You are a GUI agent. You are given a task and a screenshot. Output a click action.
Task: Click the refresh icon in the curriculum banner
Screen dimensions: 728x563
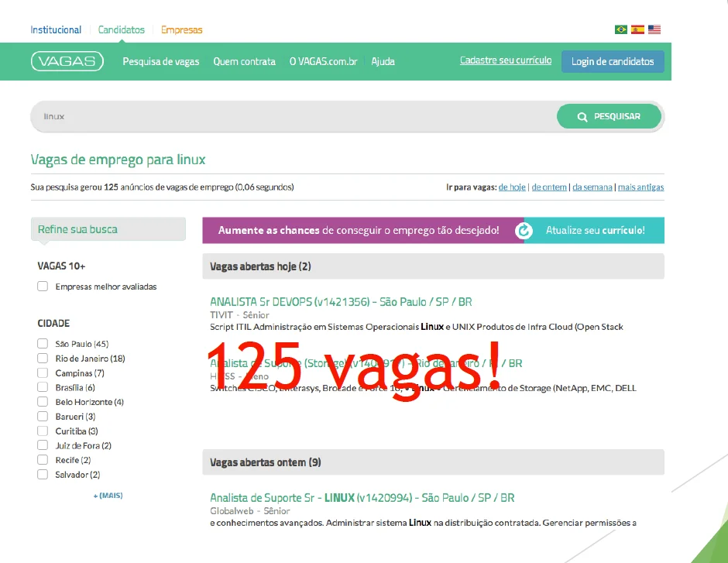click(524, 231)
